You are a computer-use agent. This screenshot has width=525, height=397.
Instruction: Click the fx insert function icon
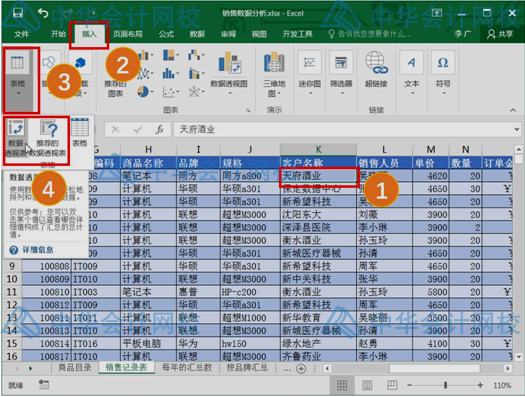tap(160, 130)
